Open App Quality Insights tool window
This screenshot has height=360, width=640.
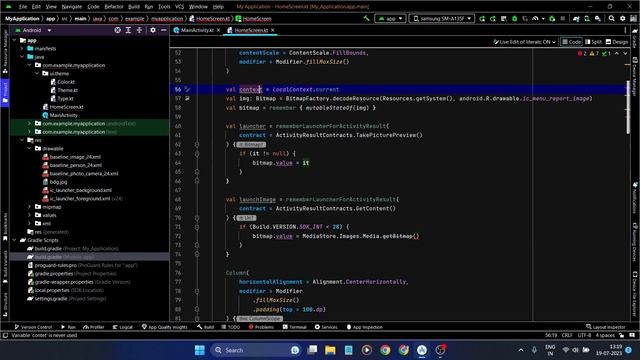click(164, 327)
